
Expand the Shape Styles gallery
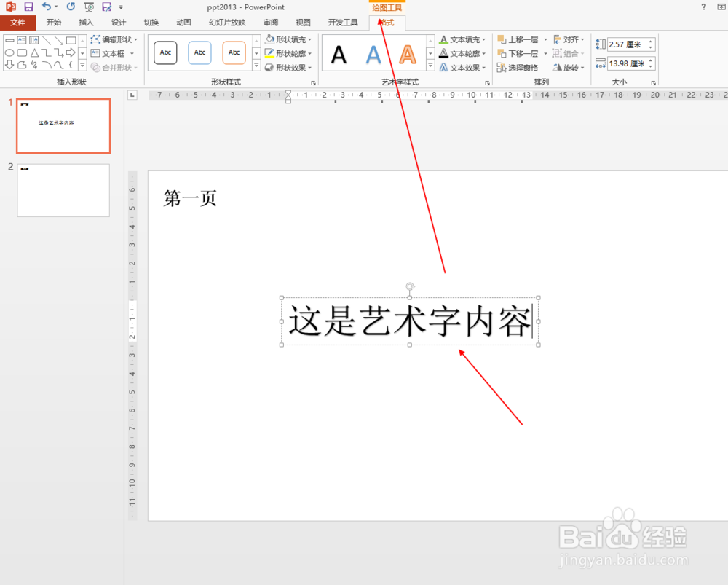coord(256,66)
